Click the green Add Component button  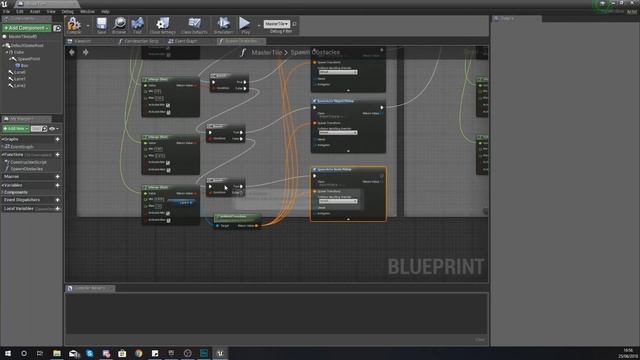(27, 28)
